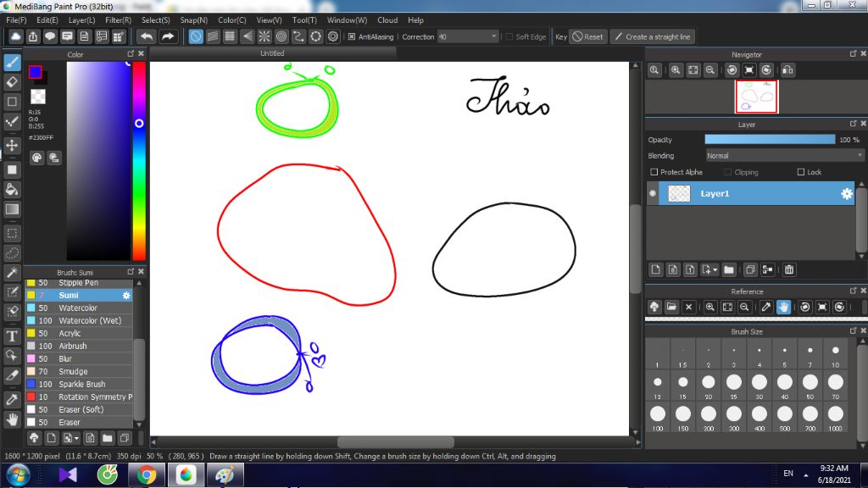Viewport: 868px width, 488px height.
Task: Open the Cloud menu
Action: coord(387,20)
